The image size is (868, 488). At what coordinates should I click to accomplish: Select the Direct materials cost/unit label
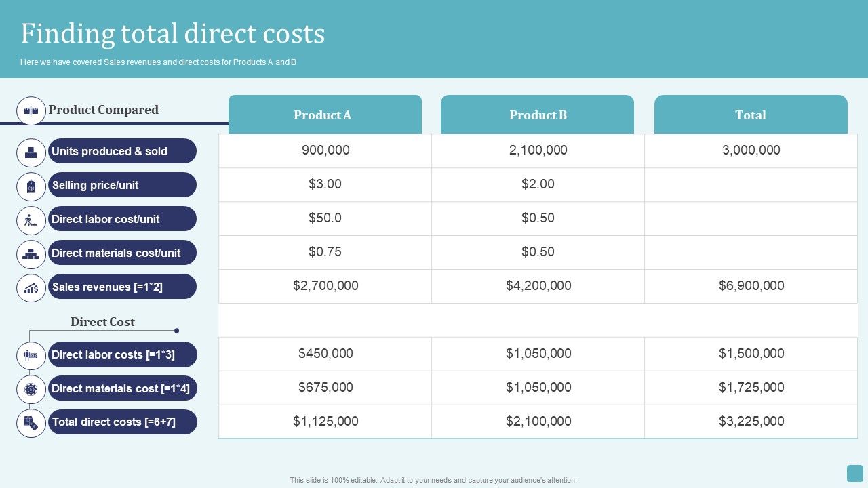coord(122,253)
